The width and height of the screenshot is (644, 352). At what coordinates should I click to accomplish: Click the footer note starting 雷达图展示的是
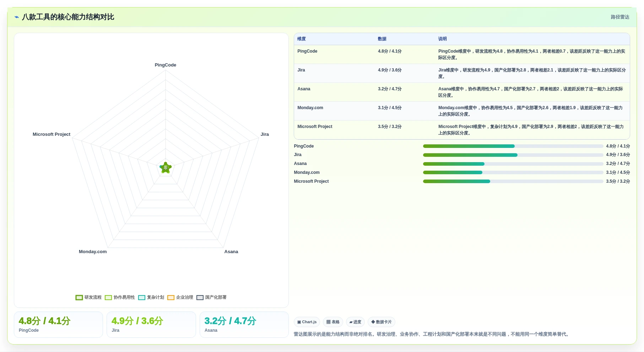click(432, 334)
